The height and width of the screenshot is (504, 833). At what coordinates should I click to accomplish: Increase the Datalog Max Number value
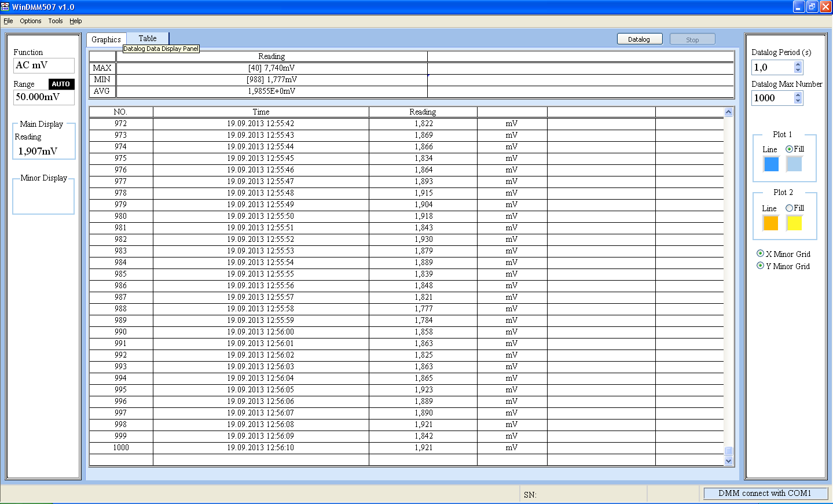798,95
